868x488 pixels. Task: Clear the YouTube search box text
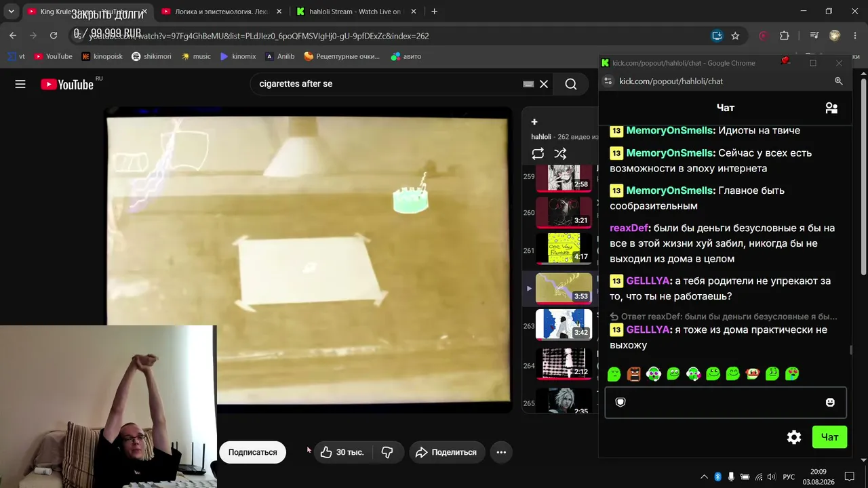pos(544,84)
